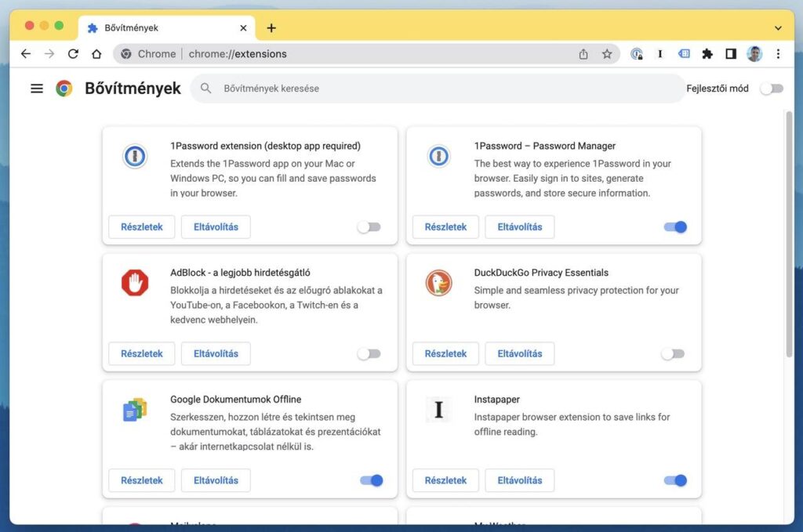The height and width of the screenshot is (532, 803).
Task: Click the Google Dokumentumok Offline title
Action: click(235, 400)
